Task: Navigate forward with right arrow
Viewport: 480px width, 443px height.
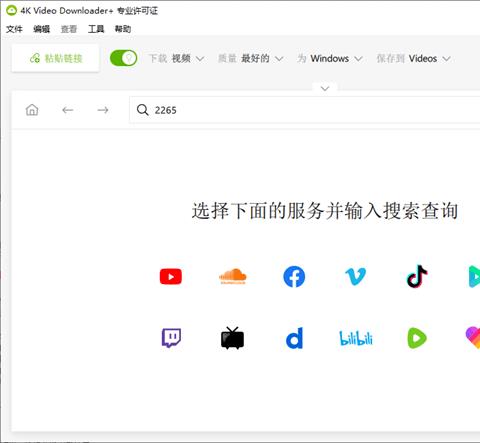Action: (103, 110)
